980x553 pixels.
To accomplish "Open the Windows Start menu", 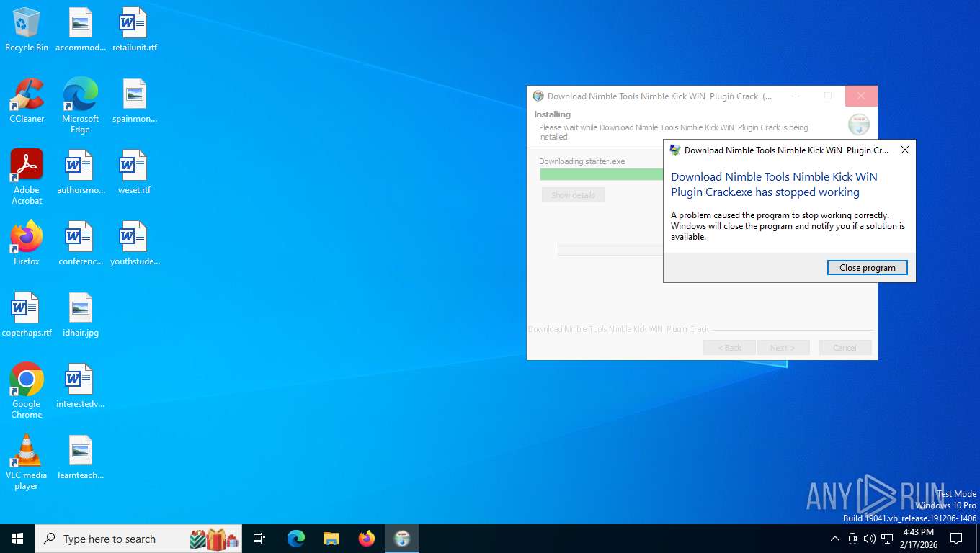I will click(17, 539).
